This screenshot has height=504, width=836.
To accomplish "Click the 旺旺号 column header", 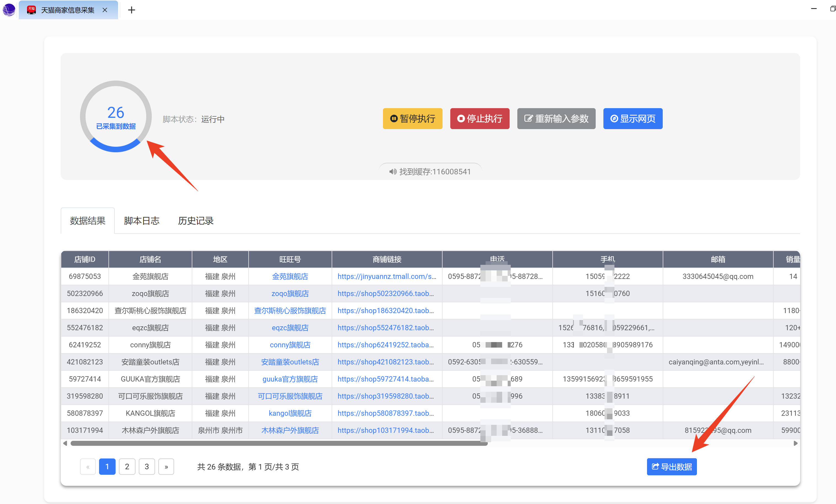I will pyautogui.click(x=290, y=260).
